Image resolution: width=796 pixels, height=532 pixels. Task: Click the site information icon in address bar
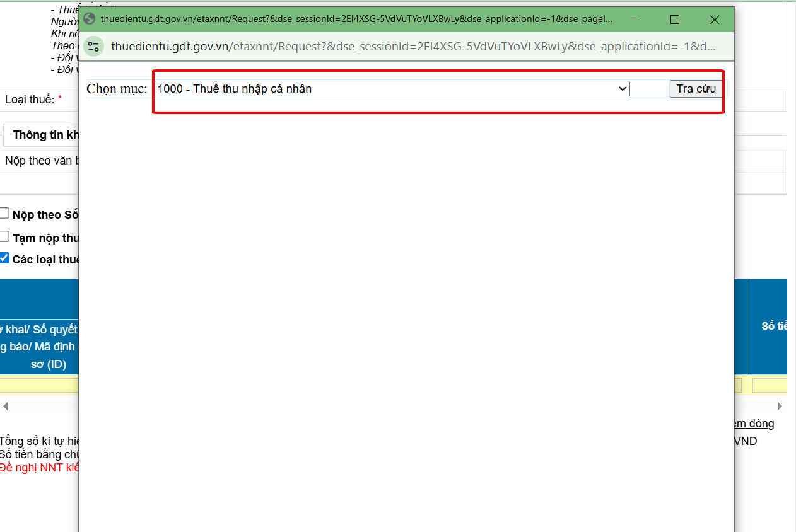[94, 46]
